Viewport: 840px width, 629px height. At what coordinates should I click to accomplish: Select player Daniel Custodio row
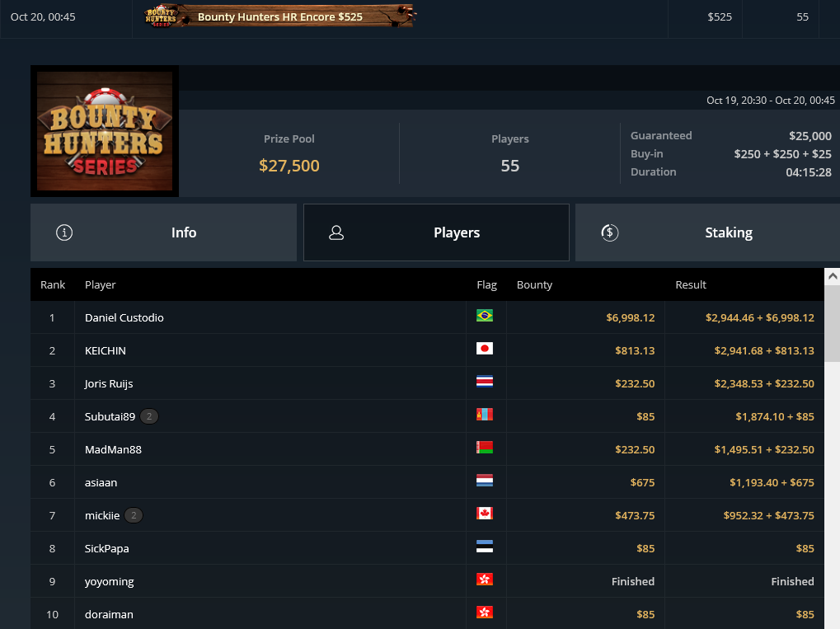pyautogui.click(x=427, y=317)
